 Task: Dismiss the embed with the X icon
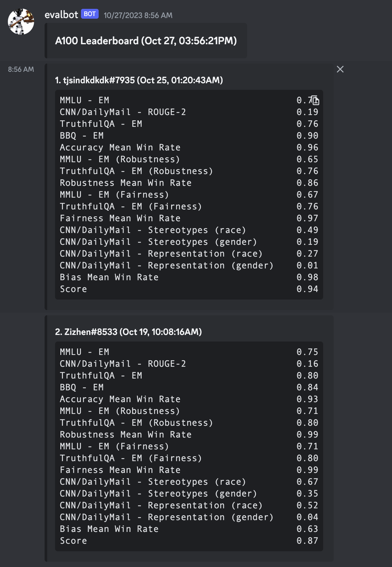pyautogui.click(x=340, y=69)
